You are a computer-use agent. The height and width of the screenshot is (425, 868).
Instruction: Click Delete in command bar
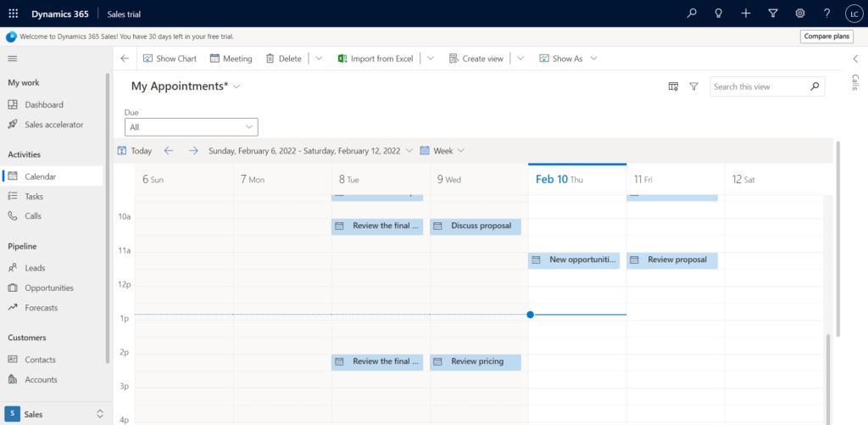283,59
